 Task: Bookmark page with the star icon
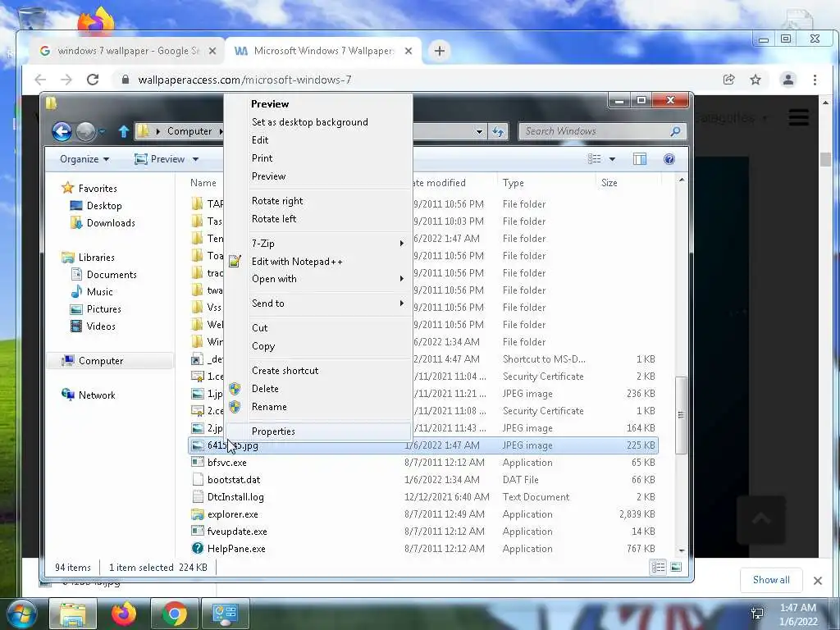(x=756, y=80)
